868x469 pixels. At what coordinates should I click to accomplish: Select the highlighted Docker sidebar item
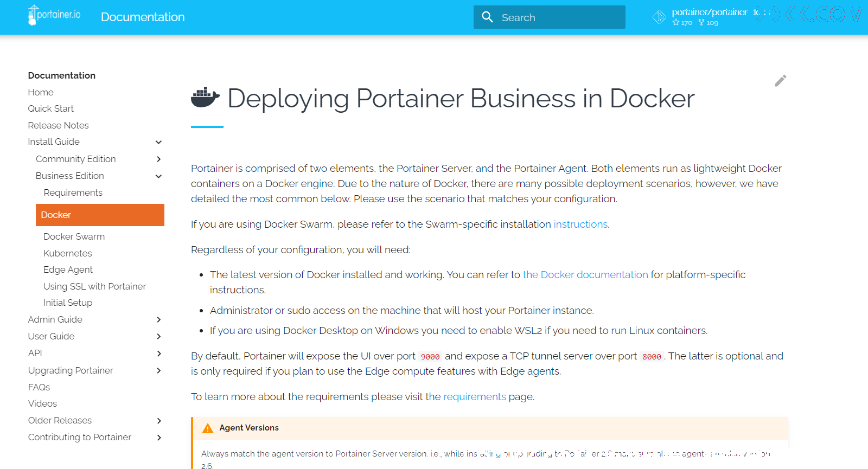click(x=100, y=215)
